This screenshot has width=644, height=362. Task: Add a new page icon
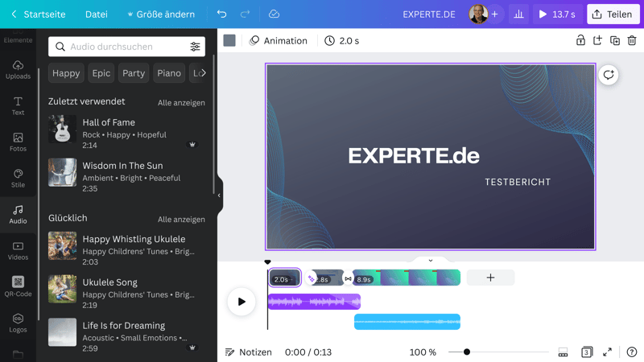597,40
